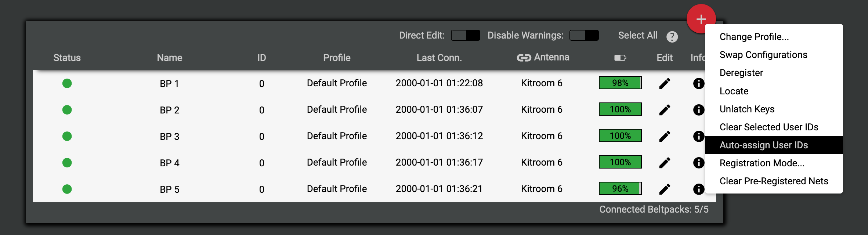Click the red plus add button
This screenshot has width=868, height=235.
pos(701,19)
